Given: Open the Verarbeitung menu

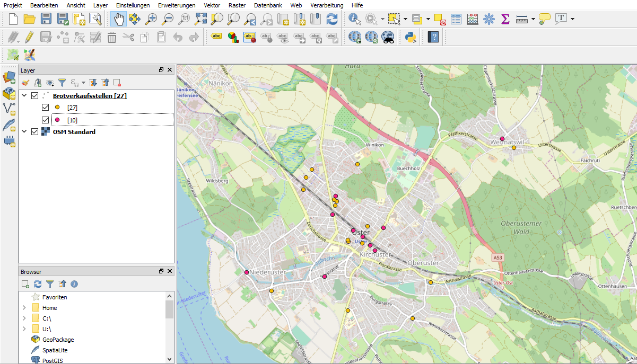Looking at the screenshot, I should 327,5.
